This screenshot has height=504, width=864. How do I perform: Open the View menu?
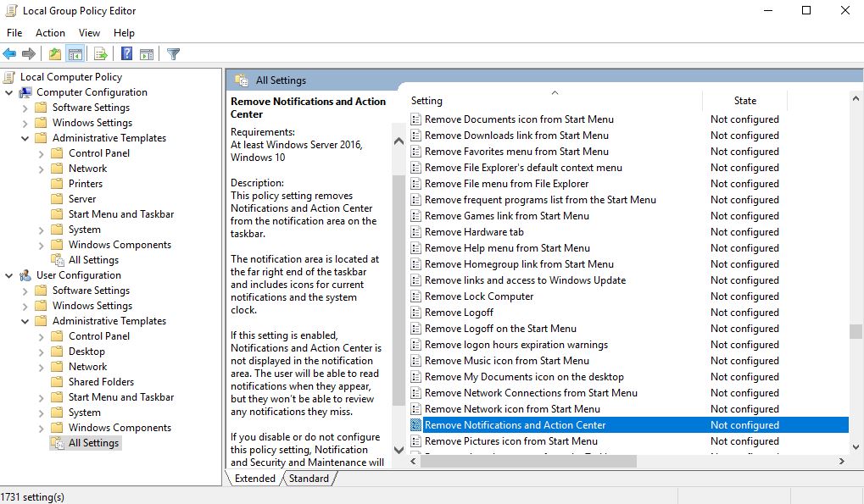pos(89,32)
